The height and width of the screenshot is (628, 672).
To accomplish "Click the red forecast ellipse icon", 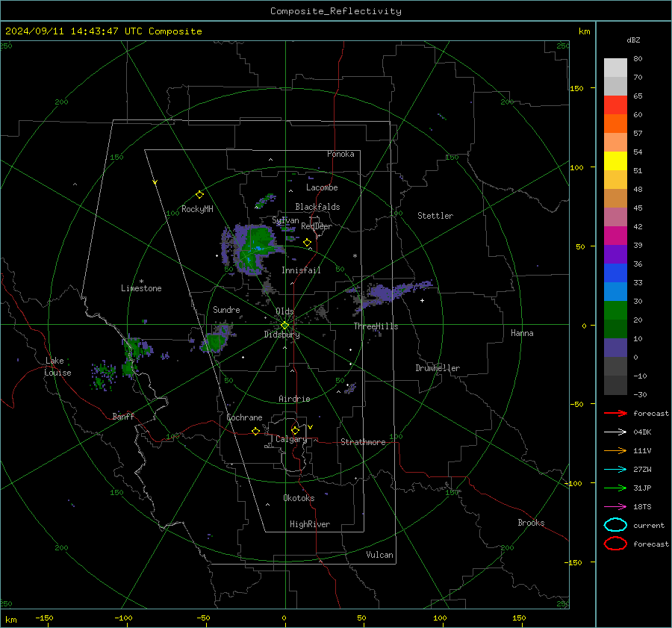I will 615,544.
